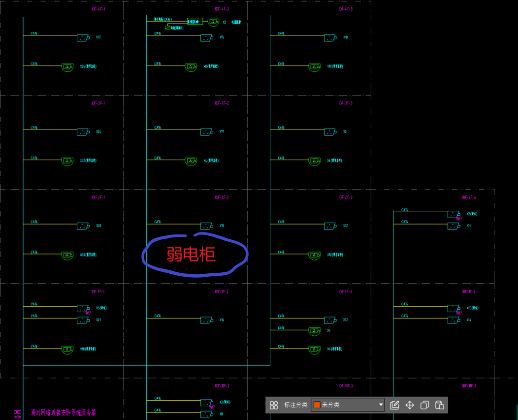Click the IDF-BF-3 zone label

click(346, 386)
